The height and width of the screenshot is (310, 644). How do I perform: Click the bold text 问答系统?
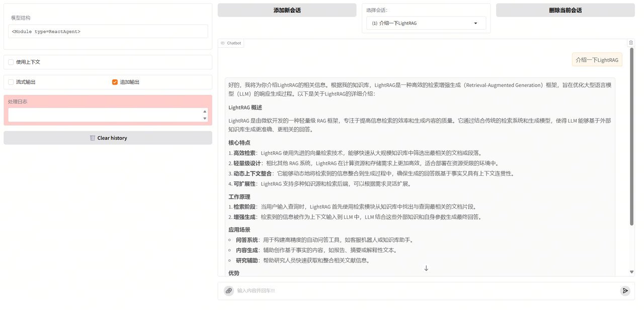(x=247, y=240)
